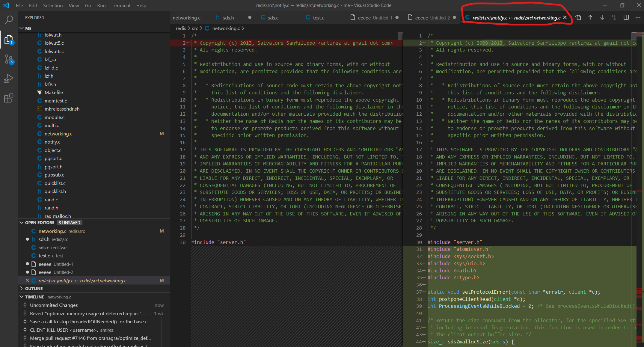This screenshot has height=347, width=644.
Task: Click the Open File diff toolbar icon
Action: [578, 18]
